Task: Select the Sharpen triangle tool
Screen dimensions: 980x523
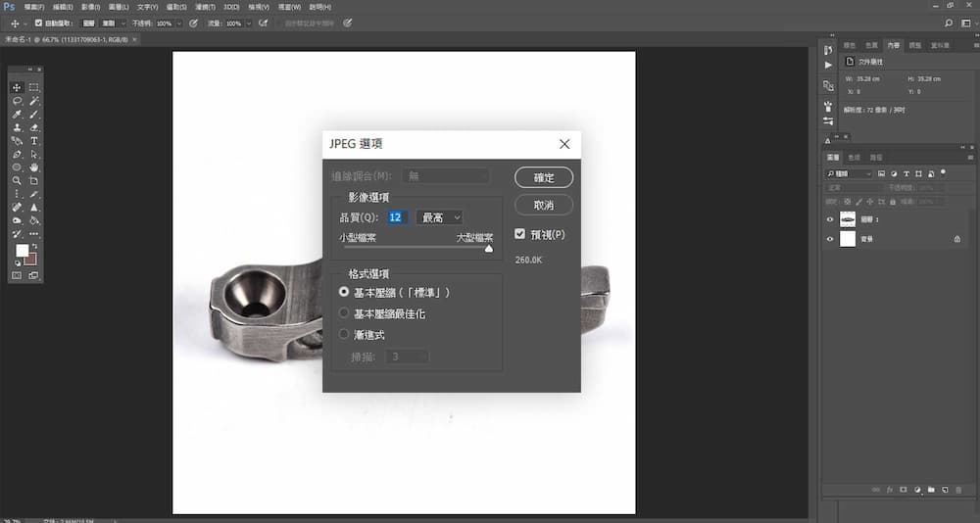Action: click(33, 208)
